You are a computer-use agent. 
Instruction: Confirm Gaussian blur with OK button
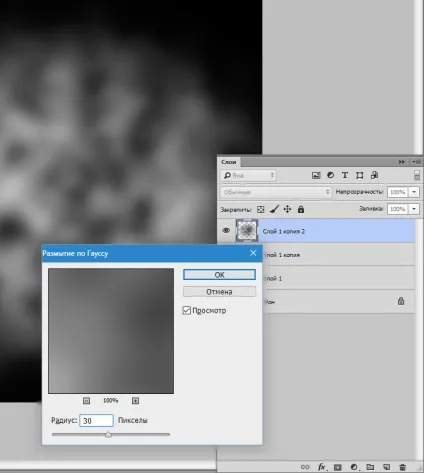pos(219,275)
